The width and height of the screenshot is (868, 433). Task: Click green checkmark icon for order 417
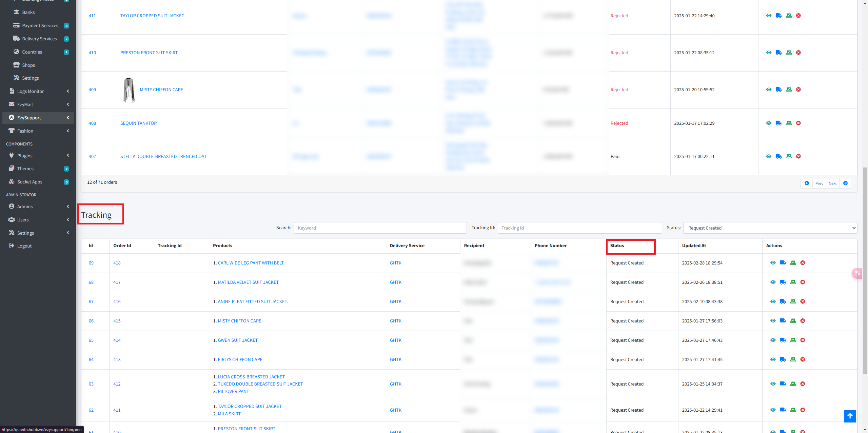click(x=793, y=282)
